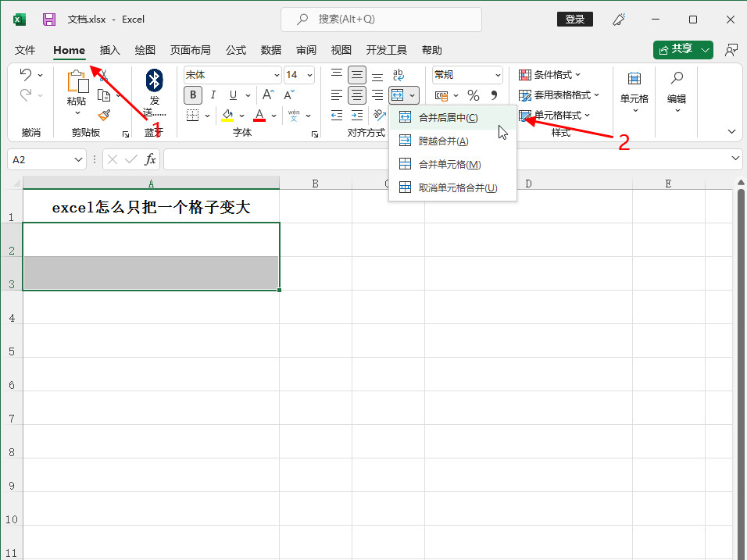Image resolution: width=747 pixels, height=560 pixels.
Task: Toggle top vertical alignment
Action: pyautogui.click(x=337, y=75)
